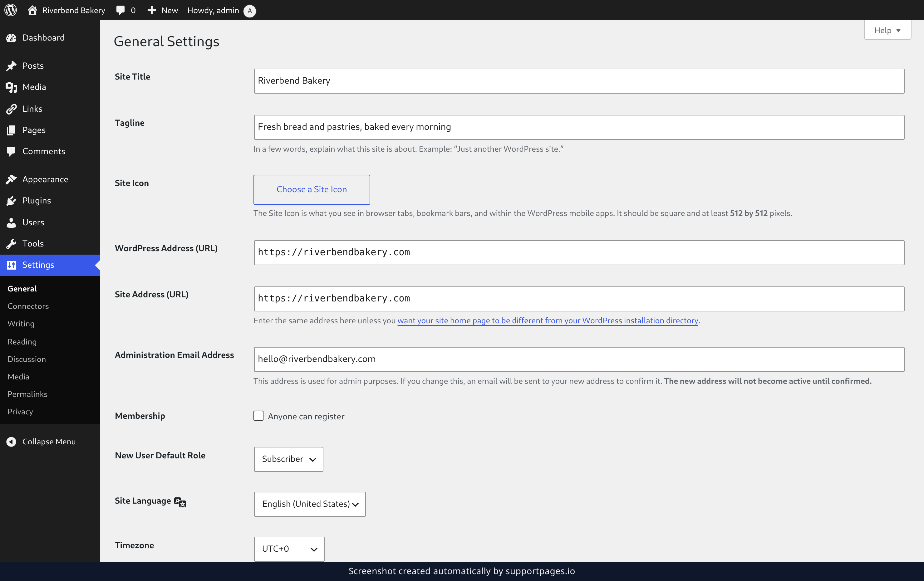Screen dimensions: 924x581
Task: Click the Choose a Site Icon button
Action: (312, 189)
